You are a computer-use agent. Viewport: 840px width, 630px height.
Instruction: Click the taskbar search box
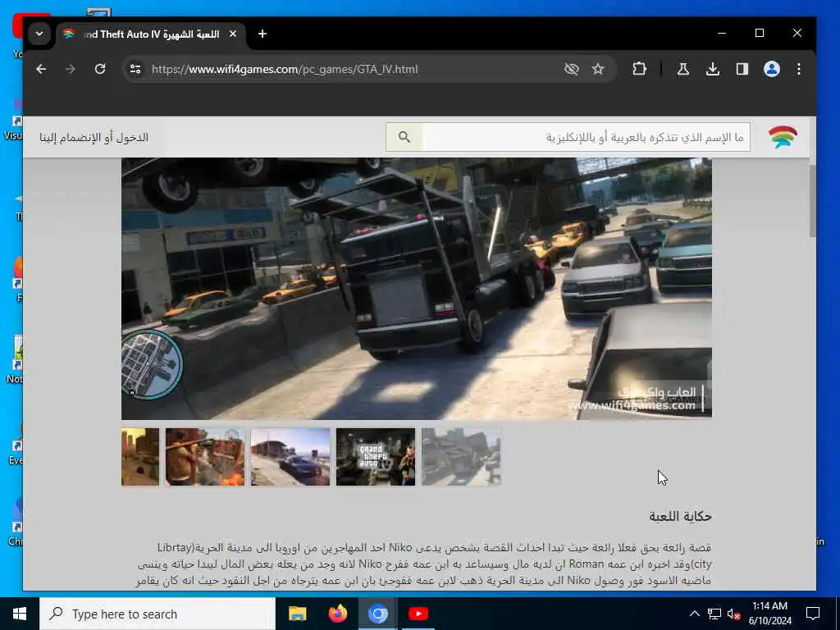(x=157, y=614)
